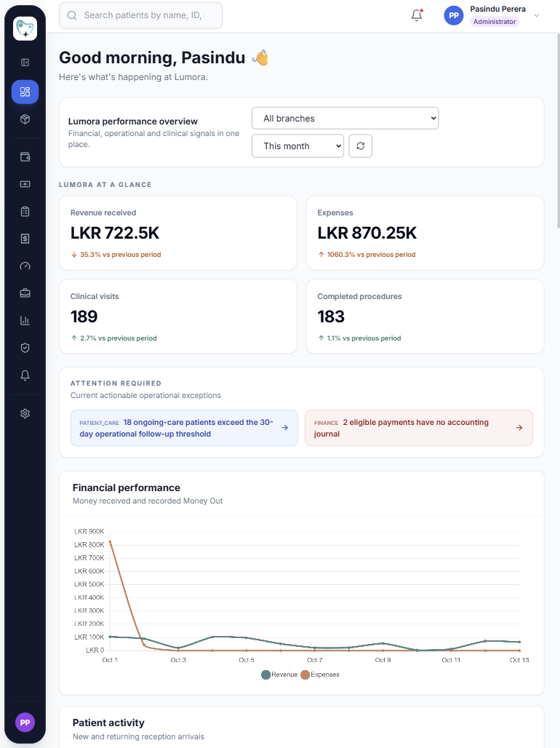Image resolution: width=560 pixels, height=748 pixels.
Task: Click the arrow on the finance alert
Action: pyautogui.click(x=519, y=428)
